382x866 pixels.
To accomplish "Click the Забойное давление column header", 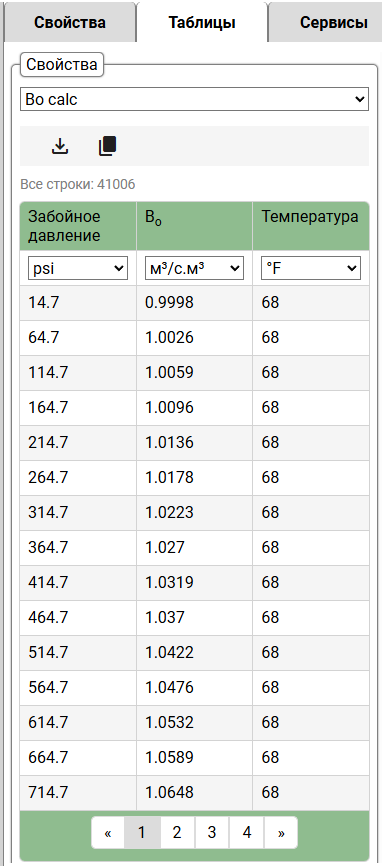I will pyautogui.click(x=78, y=226).
